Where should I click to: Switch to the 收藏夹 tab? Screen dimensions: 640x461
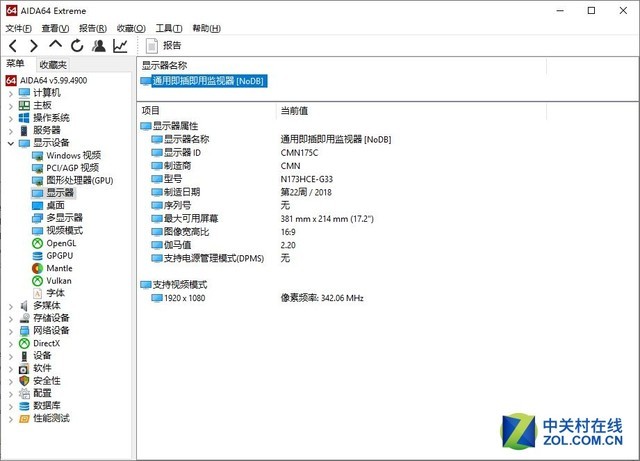pos(53,65)
